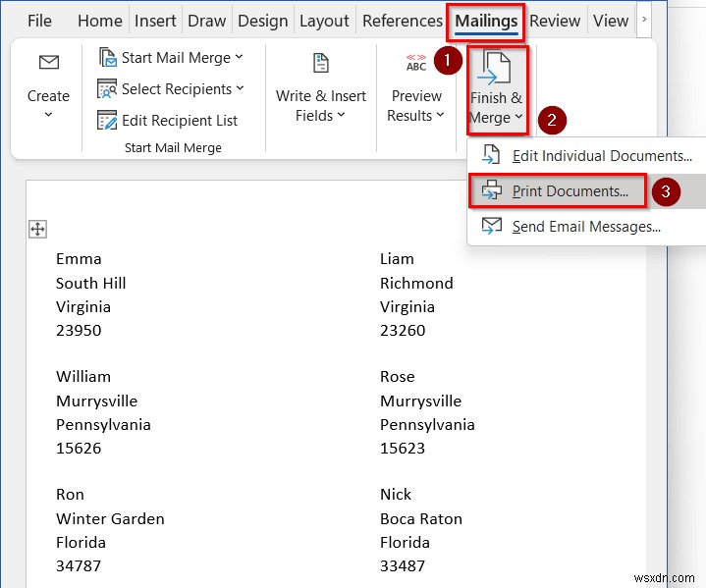Click the city Boca Raton
The width and height of the screenshot is (706, 588).
pos(421,519)
